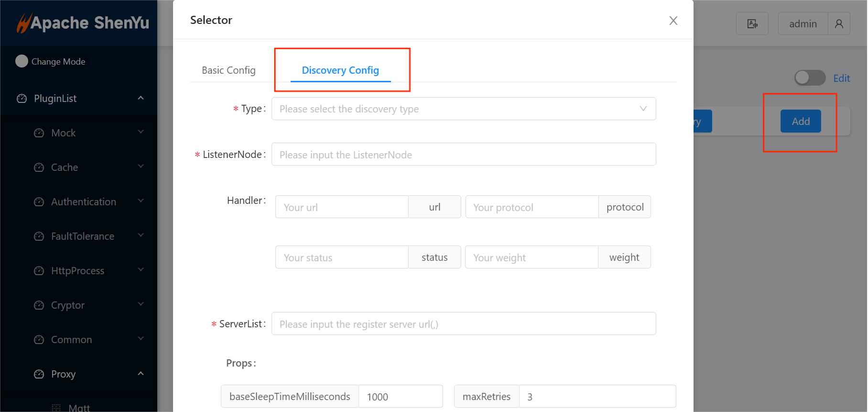This screenshot has width=868, height=412.
Task: Focus the ServerList input field
Action: 463,324
